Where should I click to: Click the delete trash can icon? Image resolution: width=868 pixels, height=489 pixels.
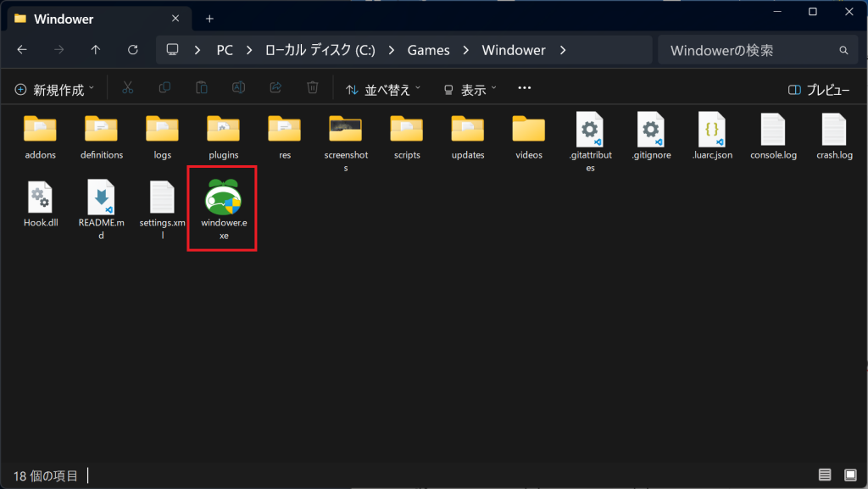pyautogui.click(x=313, y=88)
